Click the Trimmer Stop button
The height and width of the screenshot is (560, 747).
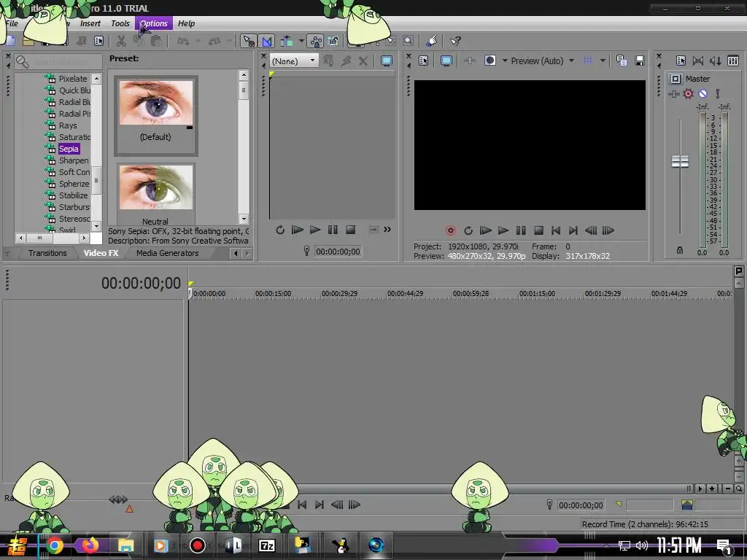click(x=351, y=230)
